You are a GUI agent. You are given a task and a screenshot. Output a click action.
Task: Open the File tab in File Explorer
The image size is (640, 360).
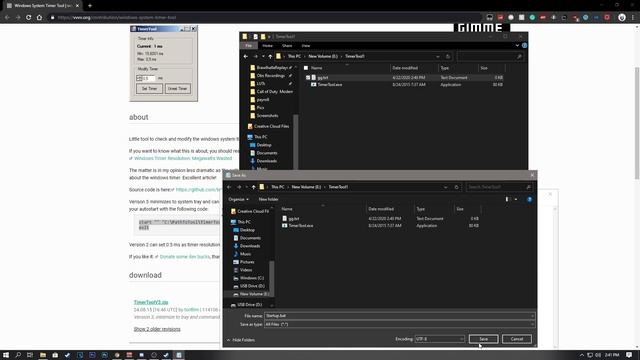pyautogui.click(x=248, y=46)
